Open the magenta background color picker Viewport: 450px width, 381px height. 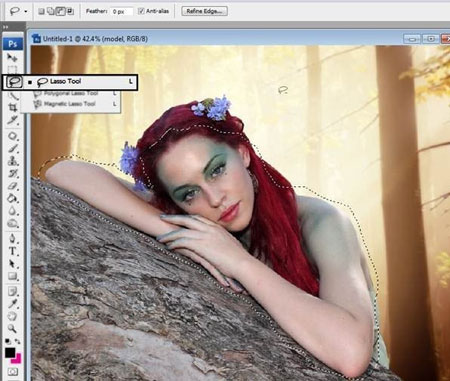17,360
